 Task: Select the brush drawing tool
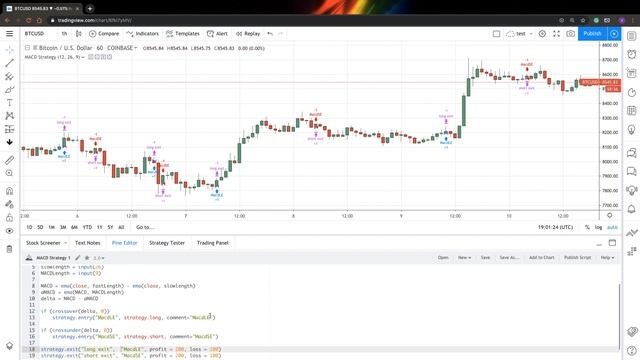[x=9, y=90]
